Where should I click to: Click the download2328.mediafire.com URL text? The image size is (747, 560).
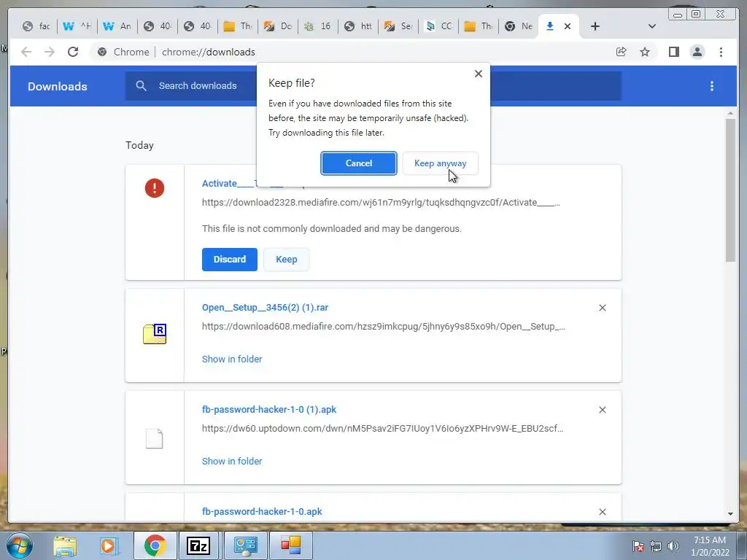381,203
